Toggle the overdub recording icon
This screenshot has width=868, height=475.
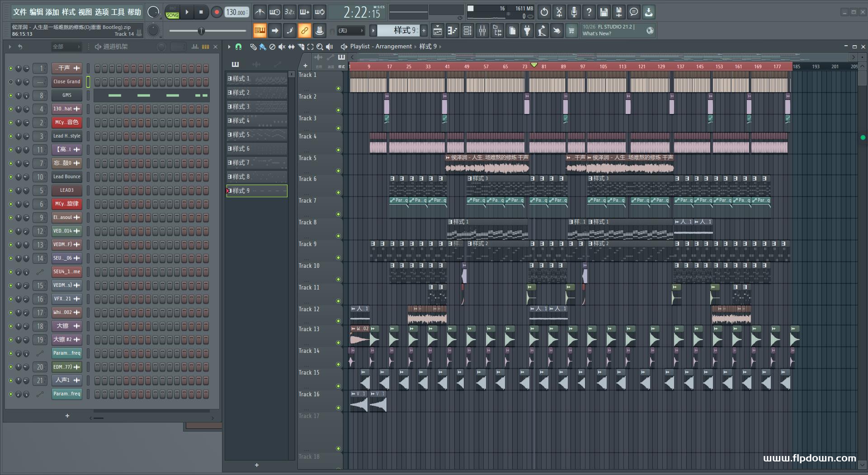[x=305, y=12]
